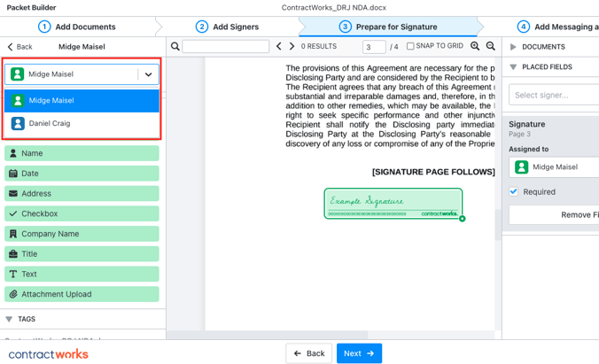Expand the Documents panel section
Image resolution: width=599 pixels, height=364 pixels.
pyautogui.click(x=514, y=47)
